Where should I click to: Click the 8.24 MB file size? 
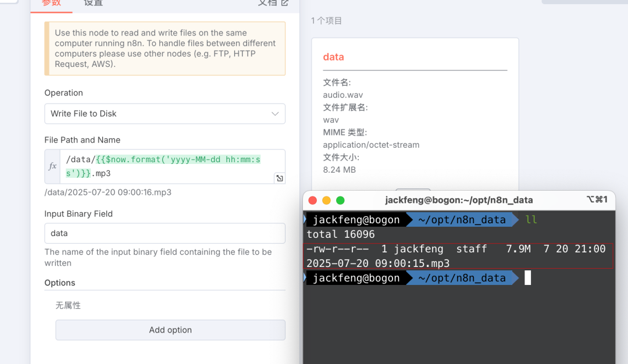(339, 170)
